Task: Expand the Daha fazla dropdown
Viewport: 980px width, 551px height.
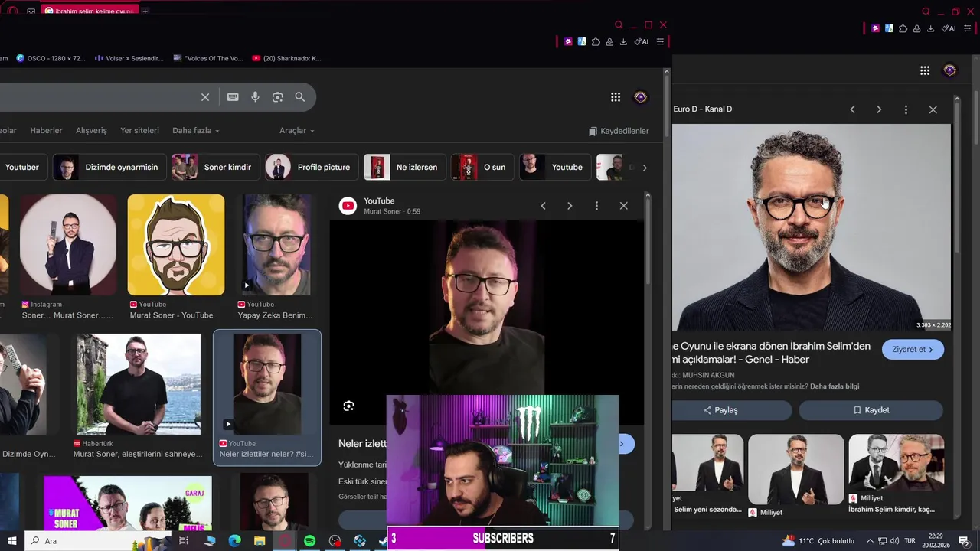Action: (195, 131)
